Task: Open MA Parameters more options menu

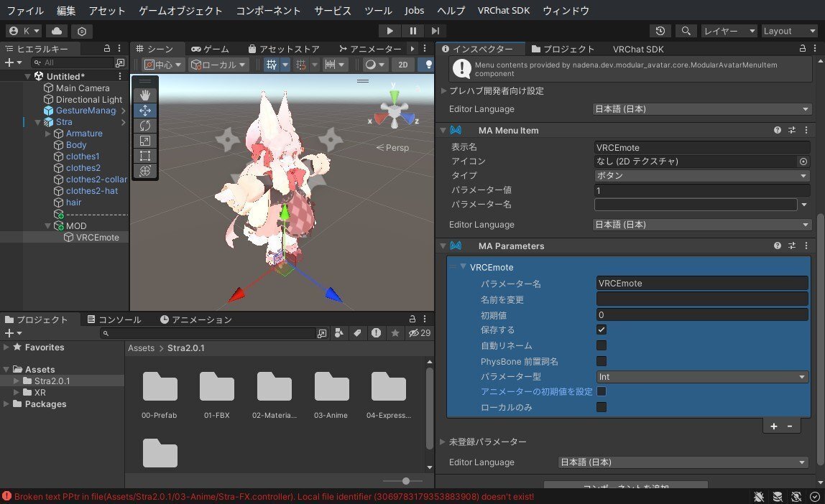Action: pyautogui.click(x=806, y=246)
